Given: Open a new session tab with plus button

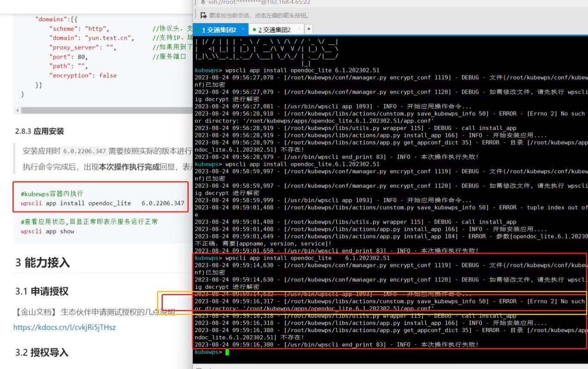Looking at the screenshot, I should point(309,29).
